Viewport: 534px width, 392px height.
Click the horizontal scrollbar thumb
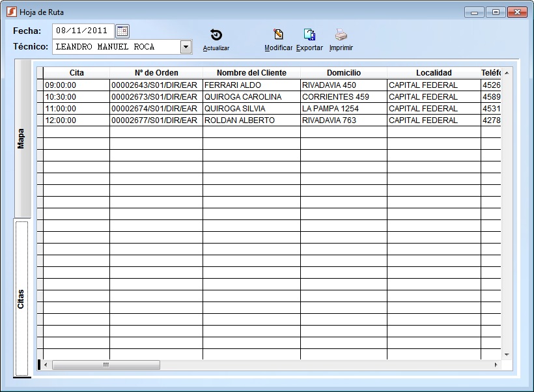(x=105, y=365)
